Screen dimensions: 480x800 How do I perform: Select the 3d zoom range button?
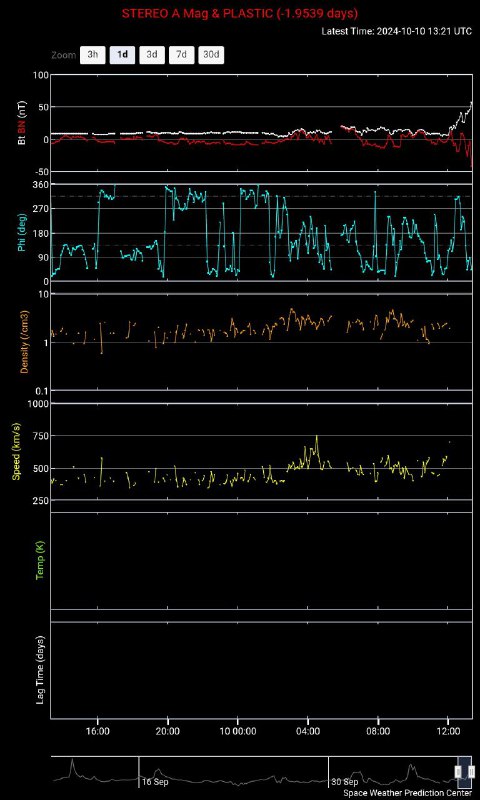tap(152, 55)
